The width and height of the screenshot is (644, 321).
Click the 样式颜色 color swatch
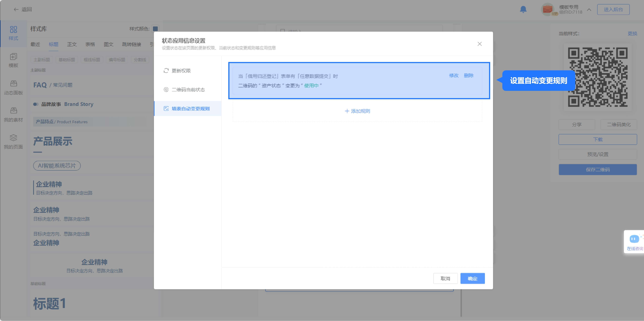(155, 29)
